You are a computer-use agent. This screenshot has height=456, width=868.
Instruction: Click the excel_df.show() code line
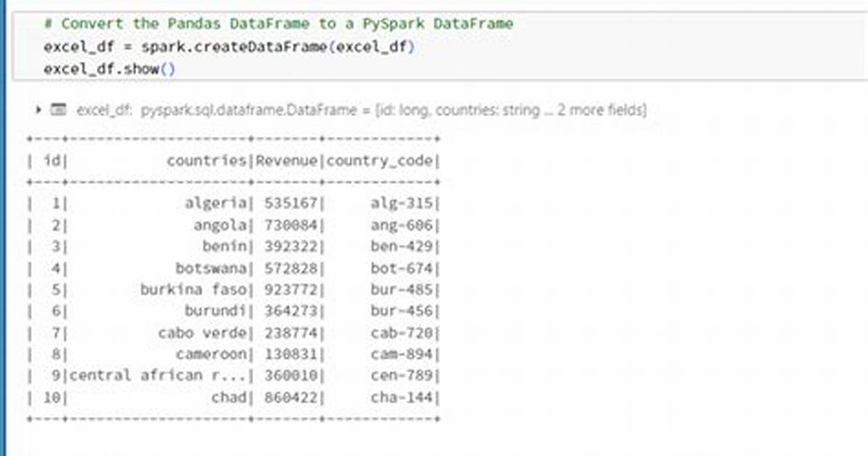[110, 69]
